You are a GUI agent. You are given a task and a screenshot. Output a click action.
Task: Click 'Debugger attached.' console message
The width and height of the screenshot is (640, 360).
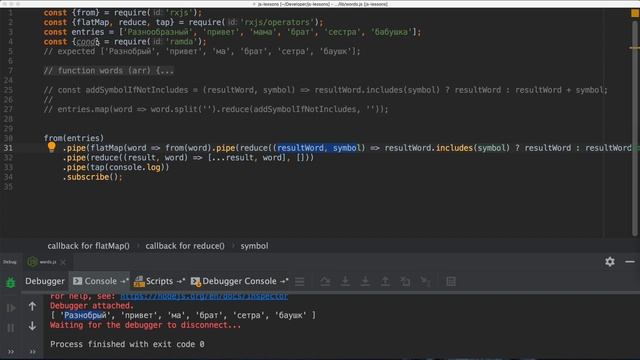tap(92, 306)
